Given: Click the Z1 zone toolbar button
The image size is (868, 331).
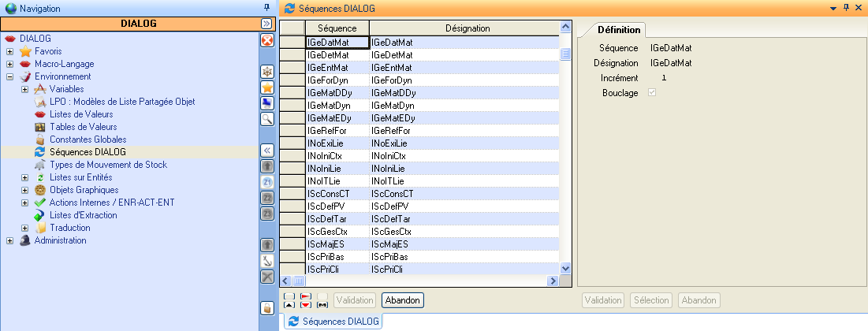Looking at the screenshot, I should [x=267, y=182].
